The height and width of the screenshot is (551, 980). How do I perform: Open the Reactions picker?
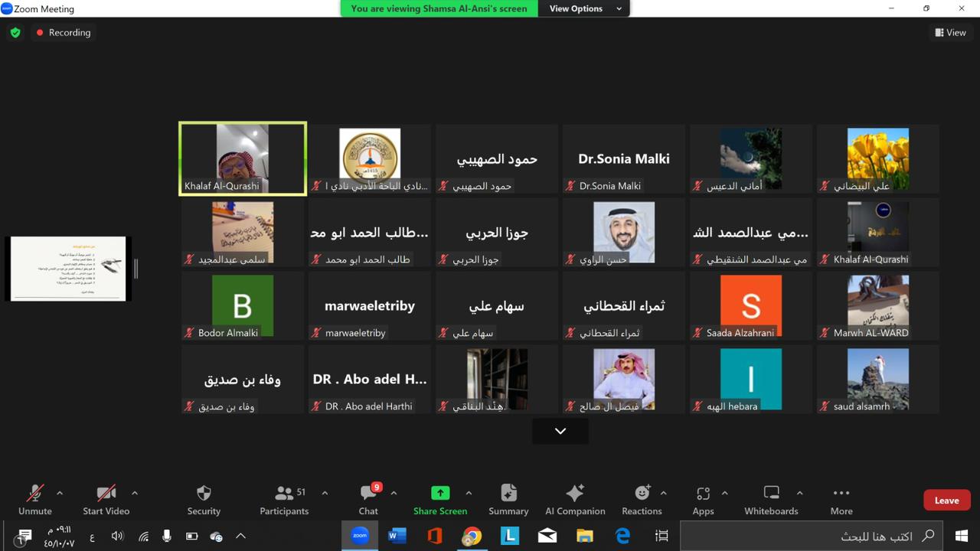(642, 499)
